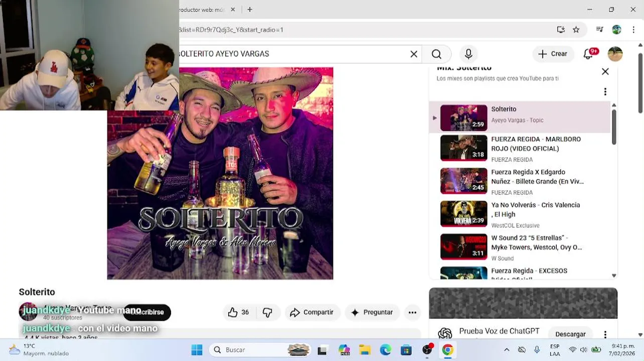Open Microsoft Store from the taskbar
The height and width of the screenshot is (361, 644).
pyautogui.click(x=406, y=350)
